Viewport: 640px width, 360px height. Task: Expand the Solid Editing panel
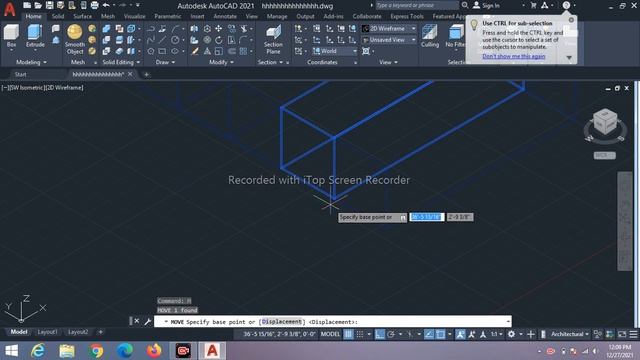point(121,62)
